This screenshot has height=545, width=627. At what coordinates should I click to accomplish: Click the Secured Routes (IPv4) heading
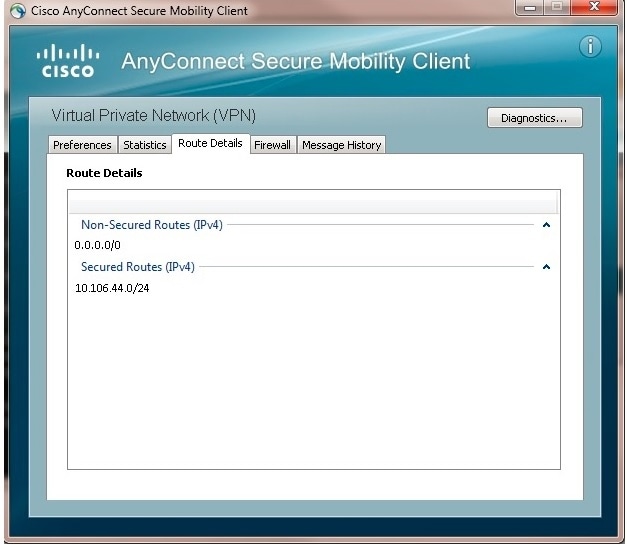click(138, 267)
